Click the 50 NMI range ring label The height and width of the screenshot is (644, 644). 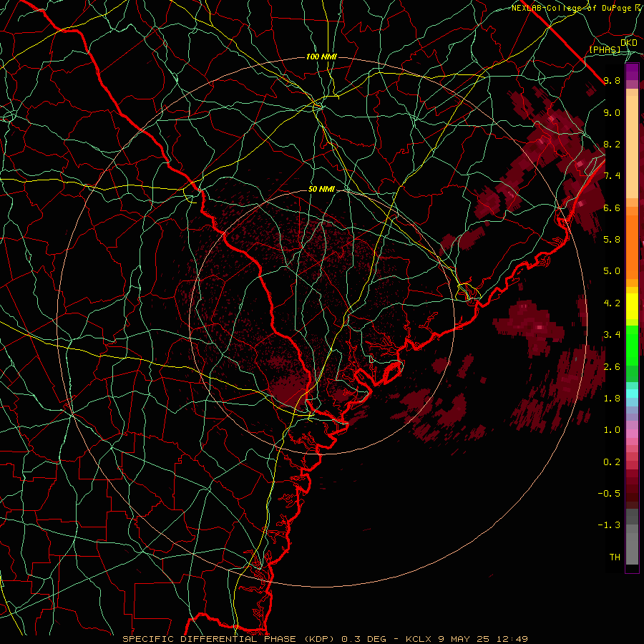point(321,190)
